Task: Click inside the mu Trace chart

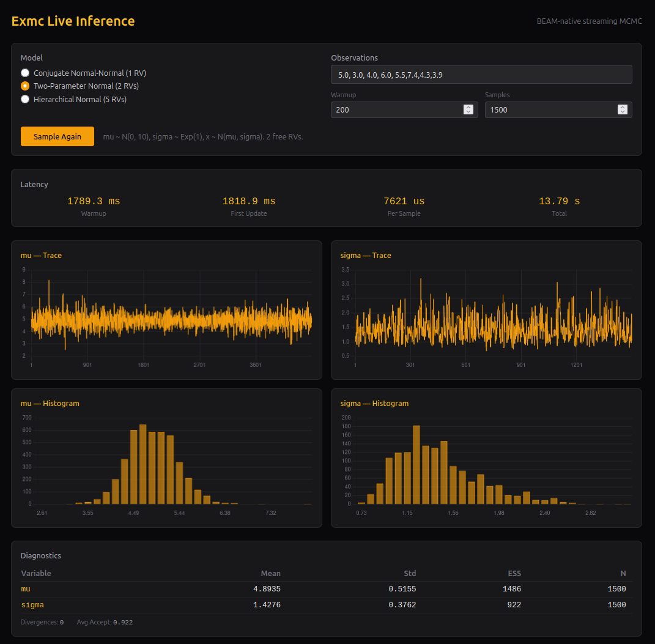Action: [x=171, y=318]
